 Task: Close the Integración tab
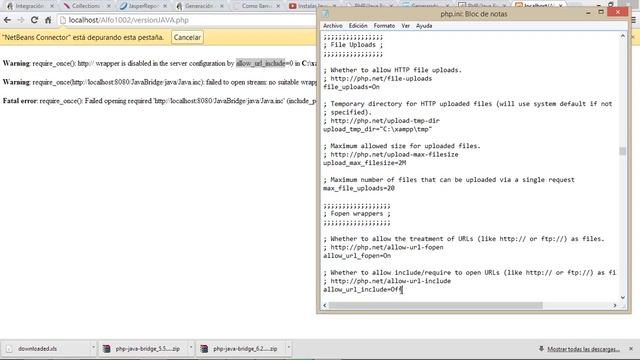pos(52,6)
